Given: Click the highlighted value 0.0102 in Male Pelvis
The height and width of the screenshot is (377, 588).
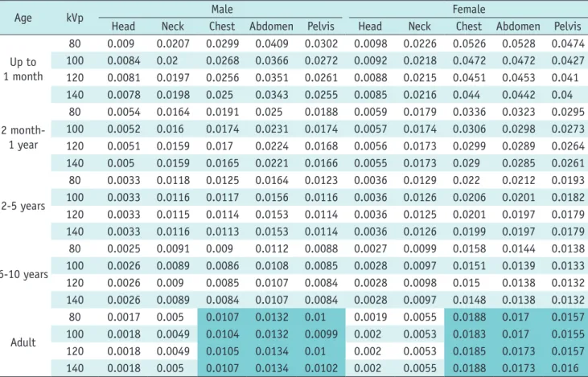Looking at the screenshot, I should 321,368.
